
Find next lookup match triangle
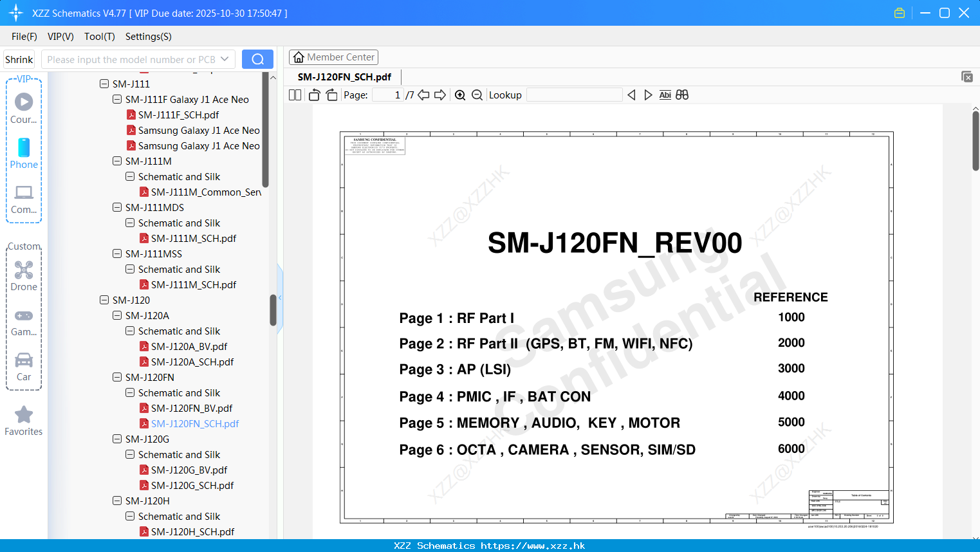648,95
